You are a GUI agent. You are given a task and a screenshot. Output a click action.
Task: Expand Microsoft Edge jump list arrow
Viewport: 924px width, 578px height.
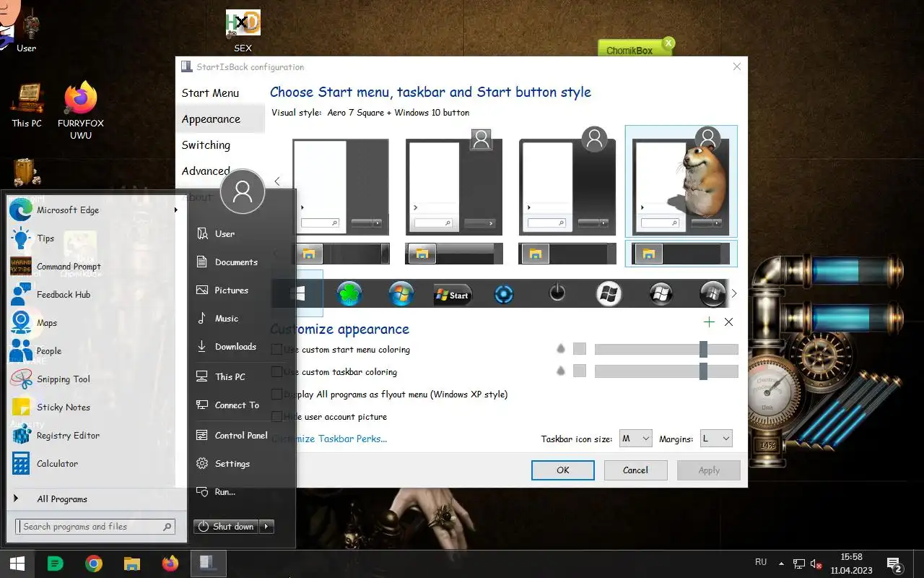(175, 210)
